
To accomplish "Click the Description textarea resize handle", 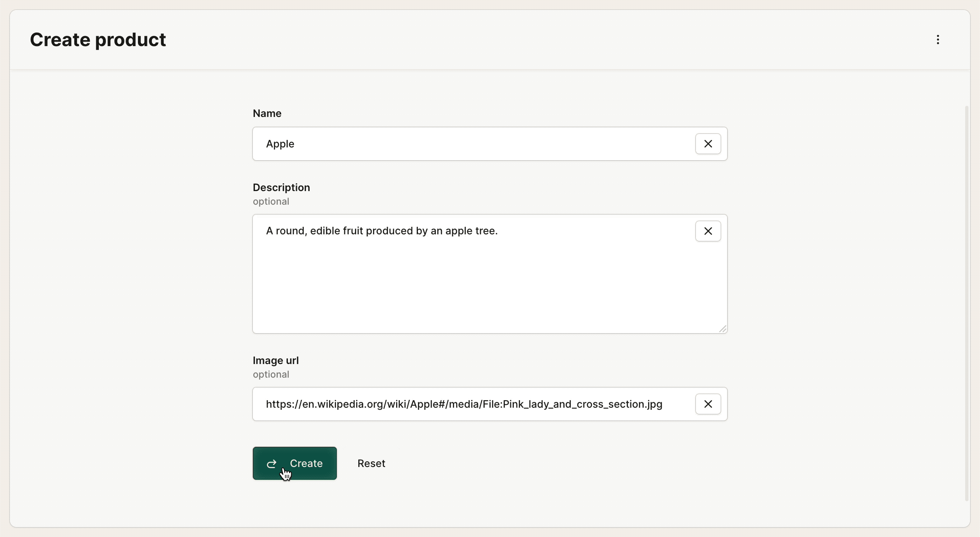I will [723, 329].
